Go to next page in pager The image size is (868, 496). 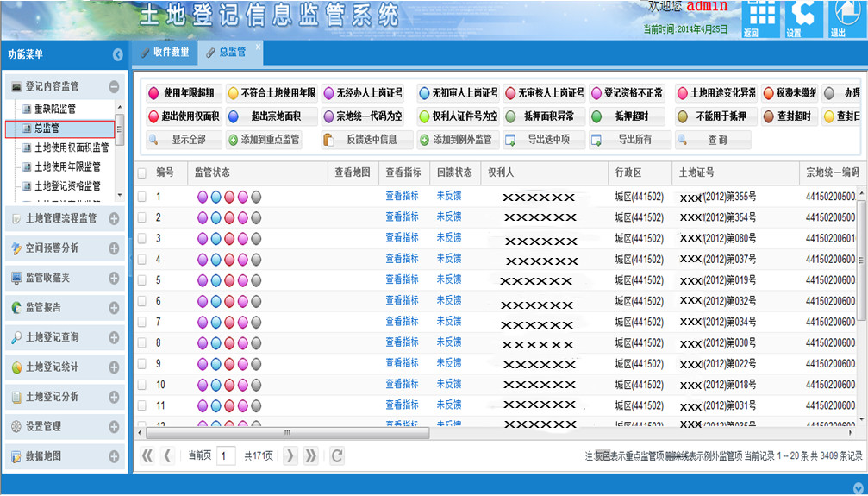[290, 455]
